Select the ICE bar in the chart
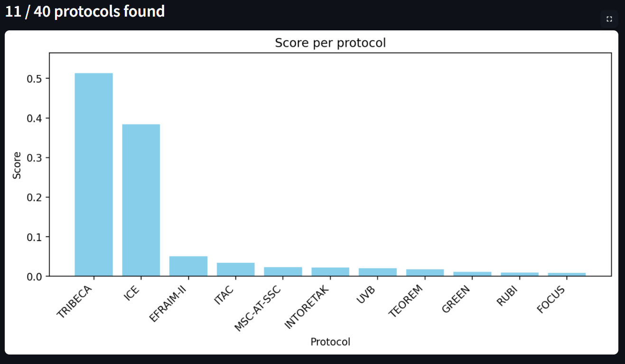Viewport: 625px width, 364px height. 140,199
